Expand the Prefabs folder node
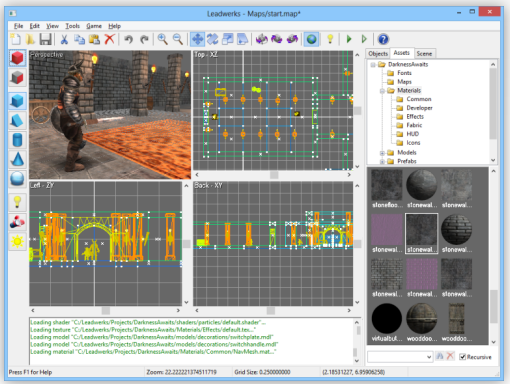This screenshot has height=384, width=510. (x=382, y=162)
